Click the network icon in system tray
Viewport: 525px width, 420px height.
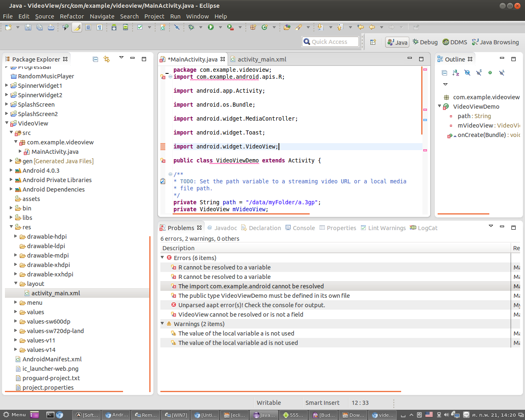coord(438,415)
